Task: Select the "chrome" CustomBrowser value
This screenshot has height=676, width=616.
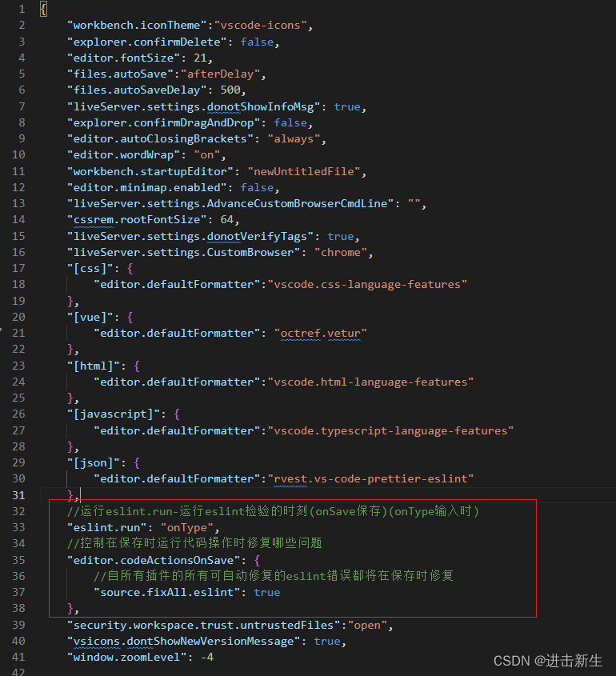Action: coord(341,252)
